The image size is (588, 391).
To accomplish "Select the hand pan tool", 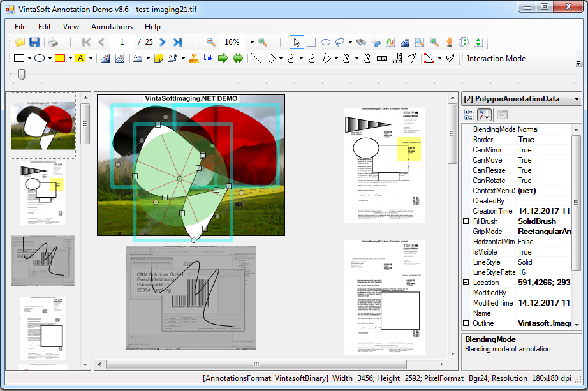I will click(x=449, y=42).
